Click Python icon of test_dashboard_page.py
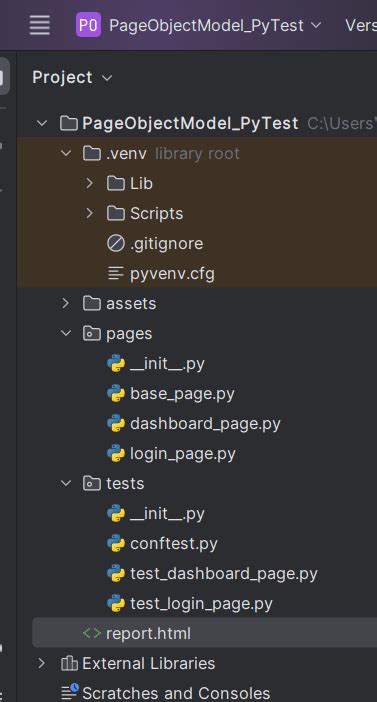Image resolution: width=377 pixels, height=702 pixels. (x=116, y=574)
